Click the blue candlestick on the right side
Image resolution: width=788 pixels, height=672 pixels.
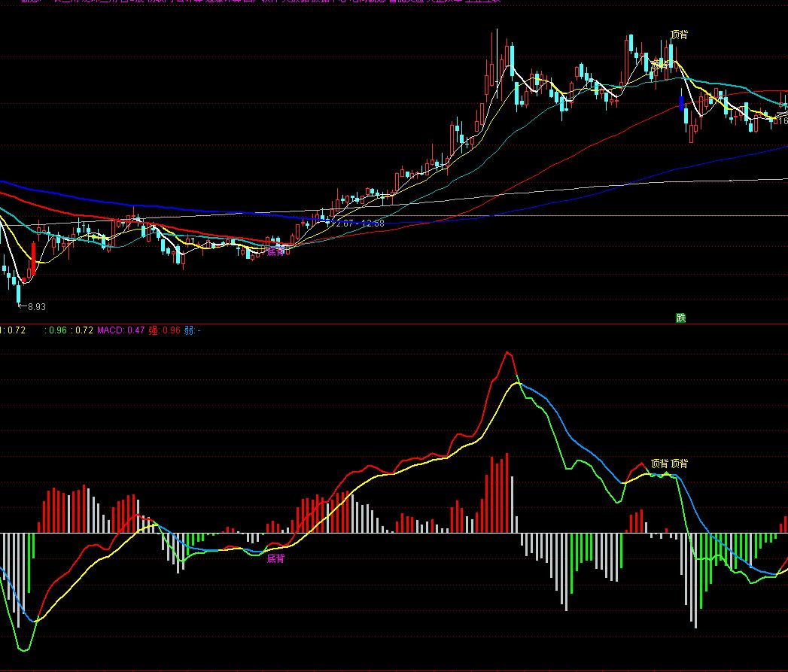pos(682,103)
